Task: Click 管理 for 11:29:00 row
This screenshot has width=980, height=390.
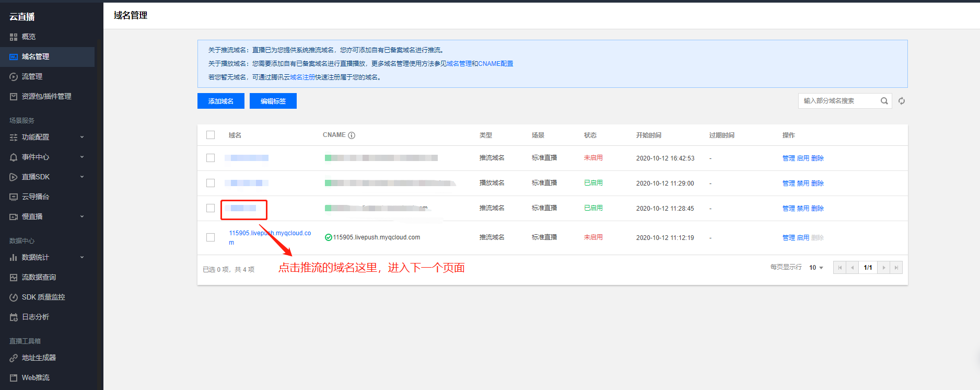Action: 789,183
